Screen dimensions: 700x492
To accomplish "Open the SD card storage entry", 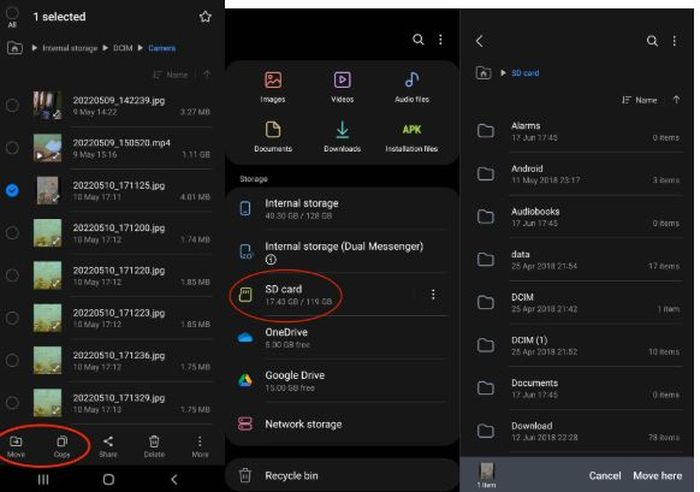I will [300, 294].
